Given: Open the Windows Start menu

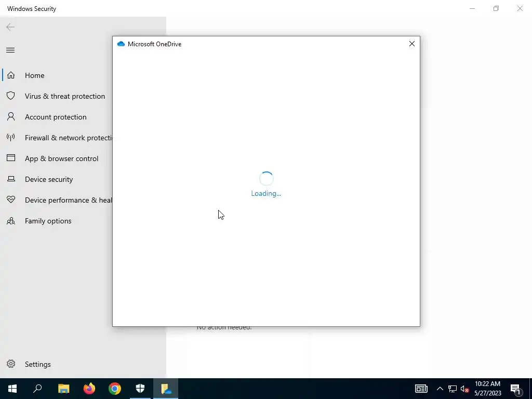Looking at the screenshot, I should pos(12,389).
